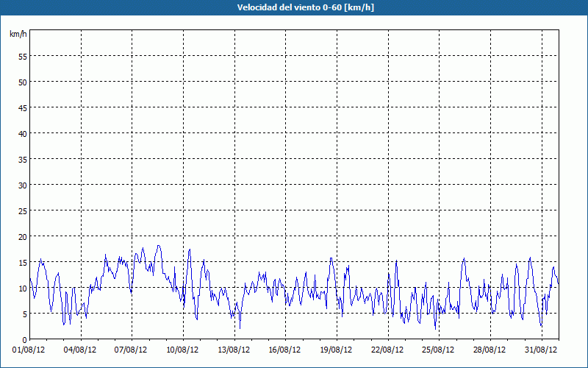Click the date label 22/08/12
Screen dimensions: 588x368
[x=387, y=350]
